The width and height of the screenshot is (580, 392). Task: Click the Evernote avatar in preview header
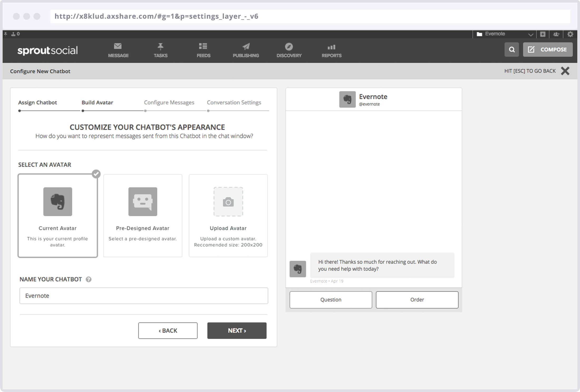[347, 99]
